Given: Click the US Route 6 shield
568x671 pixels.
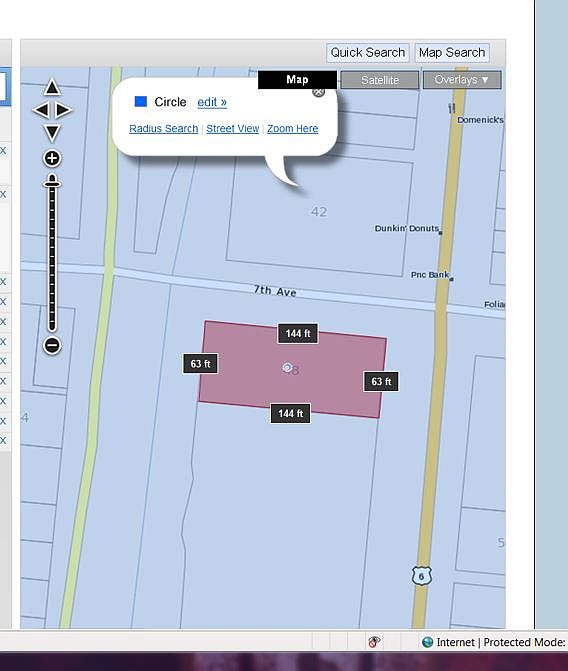Looking at the screenshot, I should coord(422,576).
